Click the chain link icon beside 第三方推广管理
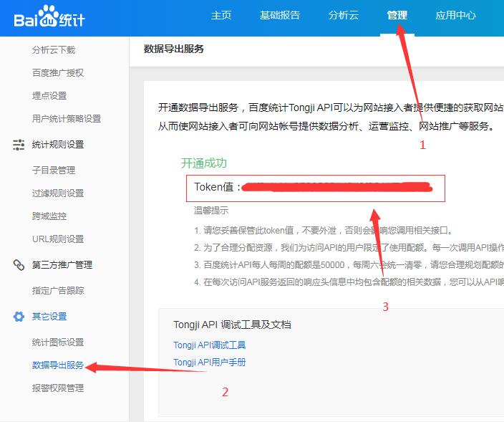The width and height of the screenshot is (504, 422). [19, 265]
